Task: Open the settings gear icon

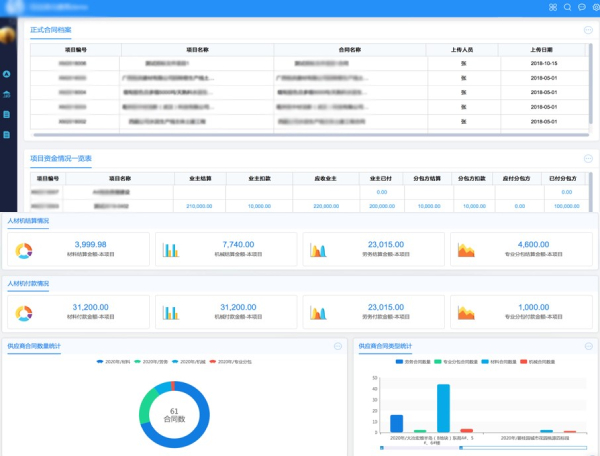Action: (x=595, y=7)
